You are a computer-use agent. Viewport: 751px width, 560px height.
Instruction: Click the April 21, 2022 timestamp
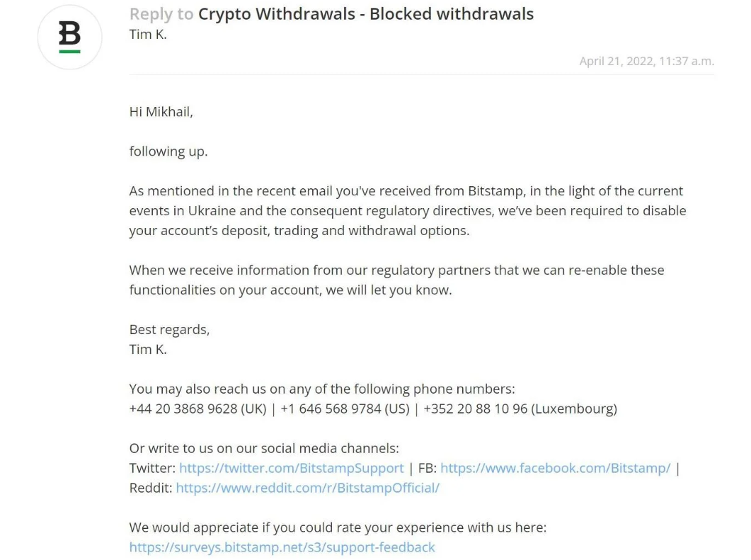point(646,61)
